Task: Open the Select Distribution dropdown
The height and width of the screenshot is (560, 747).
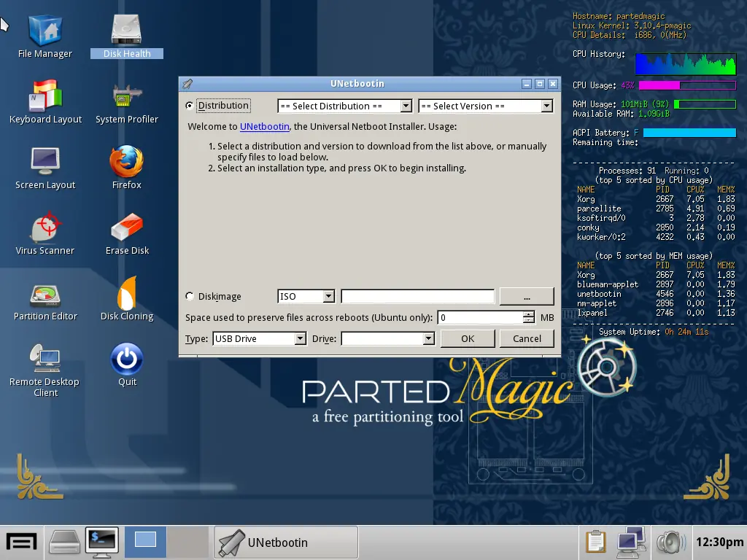Action: pyautogui.click(x=345, y=106)
